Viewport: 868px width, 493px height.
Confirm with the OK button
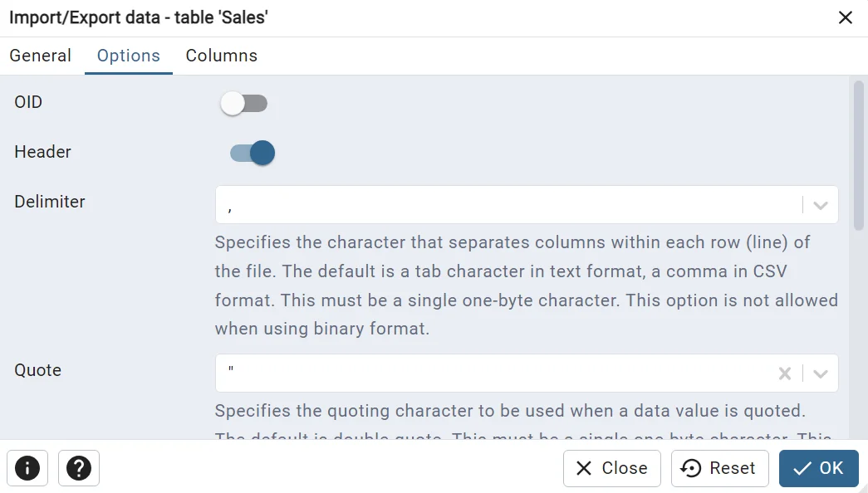coord(818,468)
